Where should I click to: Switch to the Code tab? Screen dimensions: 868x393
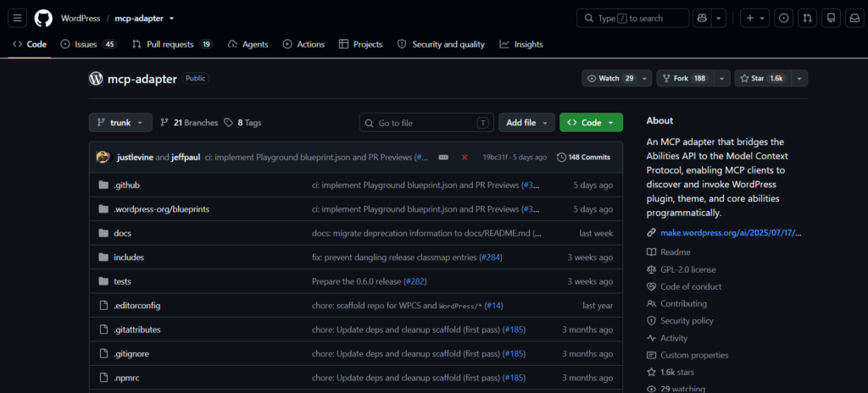pyautogui.click(x=30, y=44)
